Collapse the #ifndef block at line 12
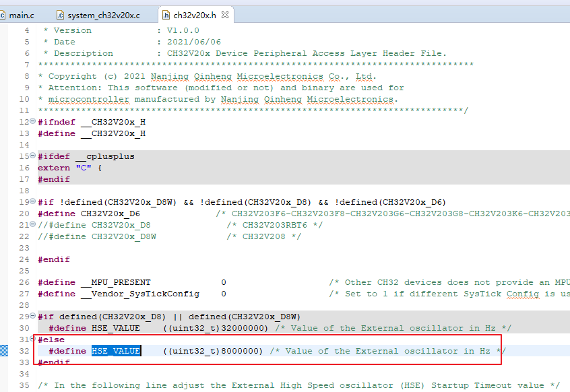Viewport: 570px width, 392px height. tap(33, 122)
